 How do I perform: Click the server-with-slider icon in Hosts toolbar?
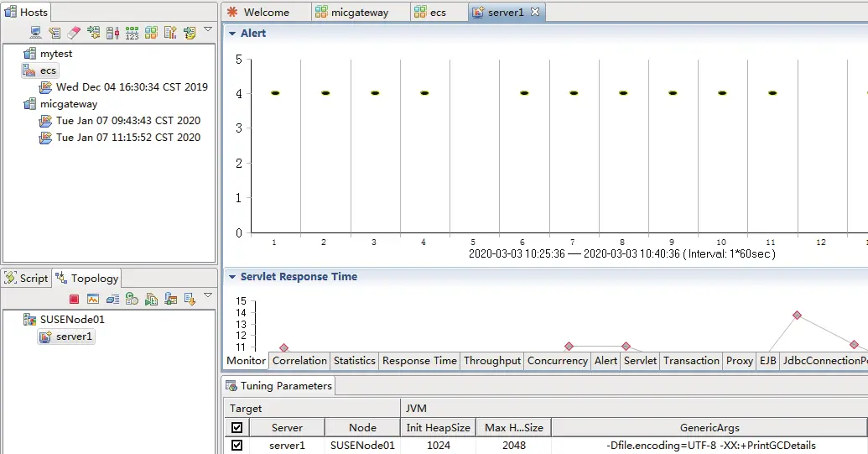[113, 33]
